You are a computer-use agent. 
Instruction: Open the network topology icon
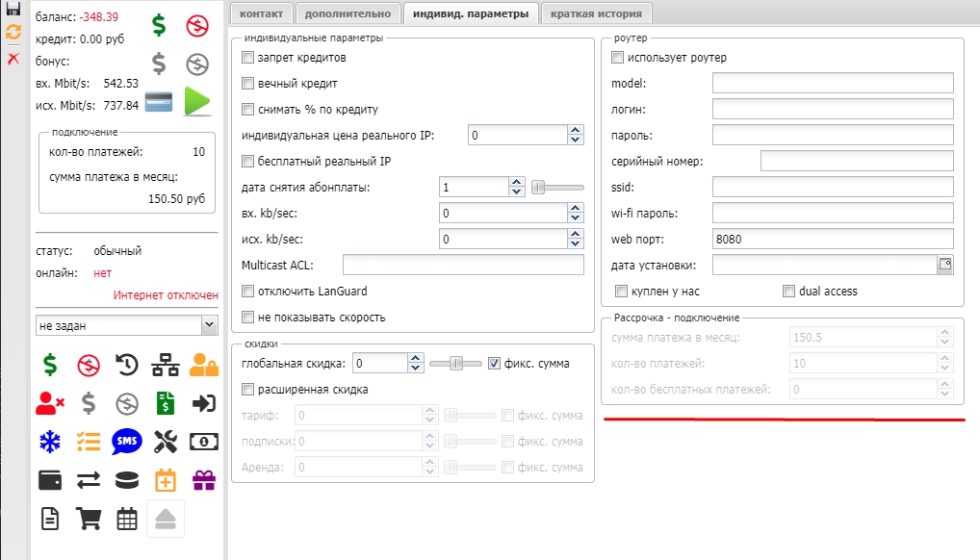[x=166, y=365]
